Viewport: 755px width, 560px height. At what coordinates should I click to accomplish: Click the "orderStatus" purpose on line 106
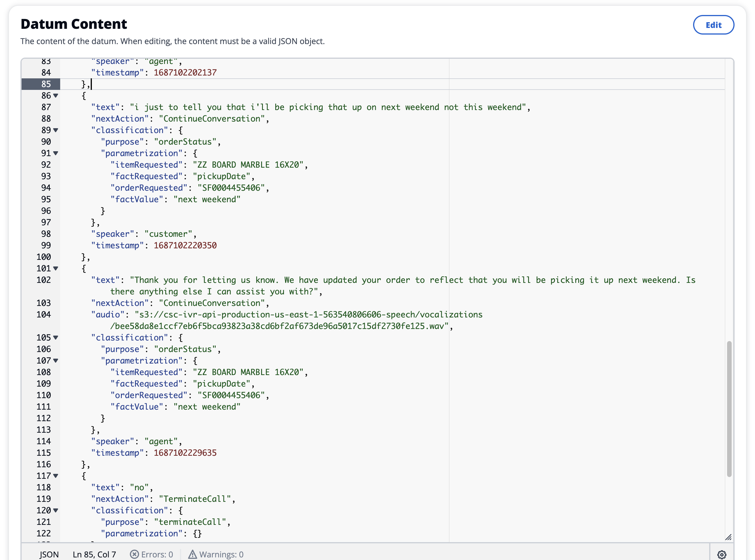pos(185,349)
